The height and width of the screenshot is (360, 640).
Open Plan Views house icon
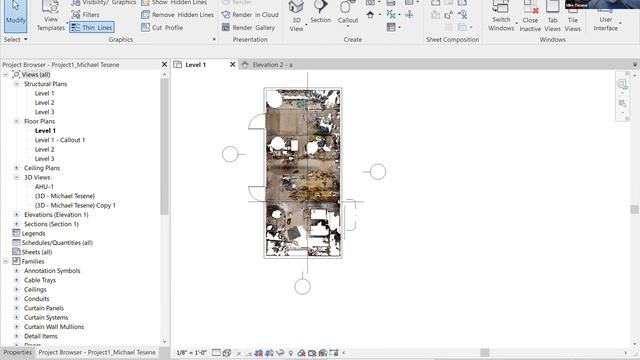coord(370,15)
